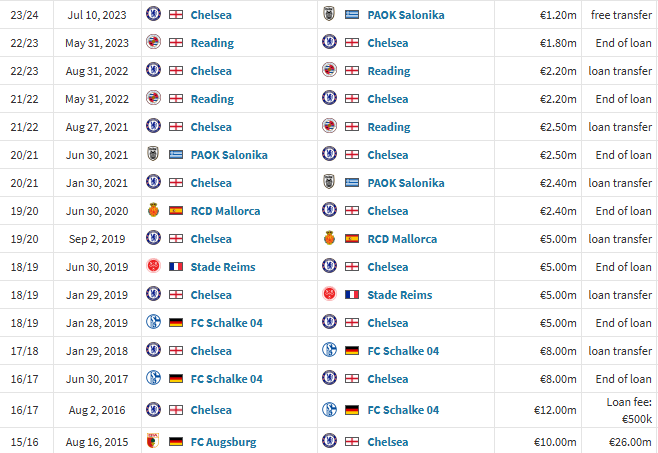Screen dimensions: 658x453
Task: Click the FC Augsburg crest in the Aug 16, 2015 row
Action: click(153, 441)
